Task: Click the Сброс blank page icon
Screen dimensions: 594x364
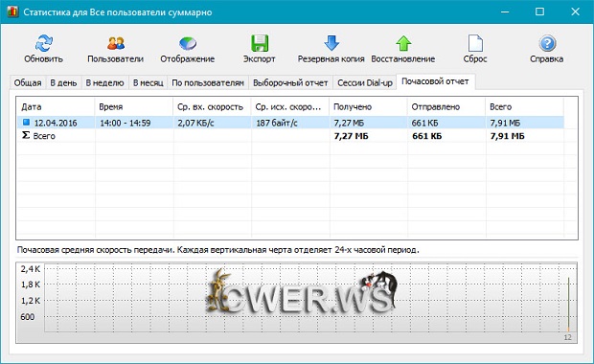Action: pos(475,43)
